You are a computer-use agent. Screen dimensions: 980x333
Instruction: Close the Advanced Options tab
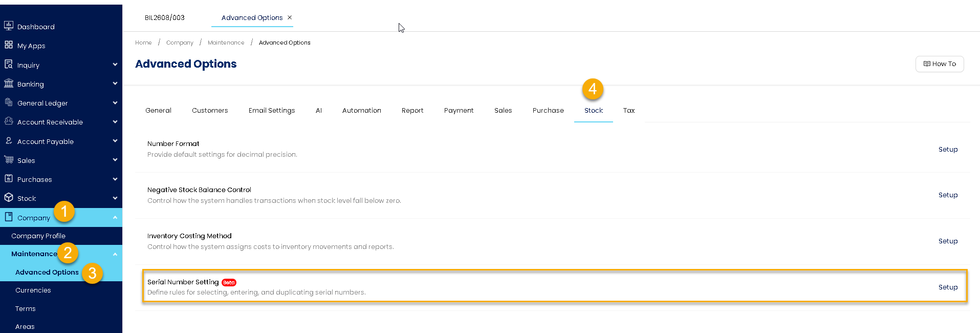click(x=290, y=17)
